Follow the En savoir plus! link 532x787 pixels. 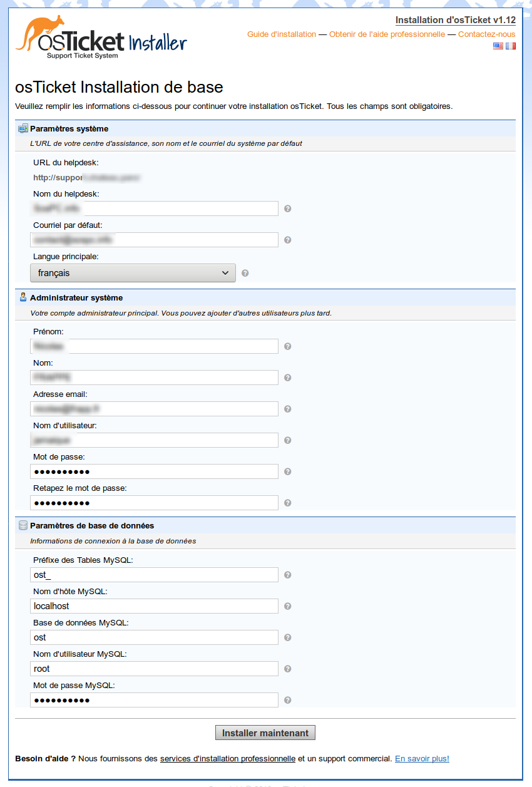422,759
